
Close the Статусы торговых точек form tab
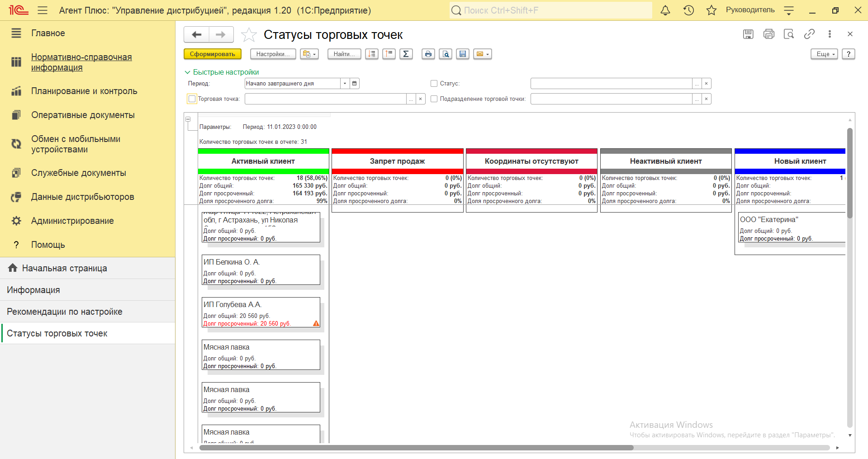click(850, 34)
